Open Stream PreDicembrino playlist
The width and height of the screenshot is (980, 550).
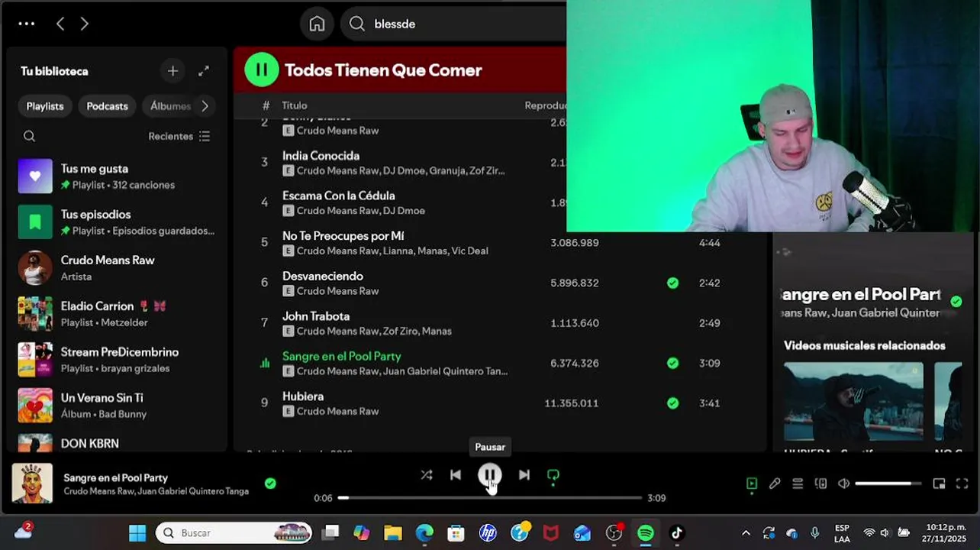(x=117, y=360)
